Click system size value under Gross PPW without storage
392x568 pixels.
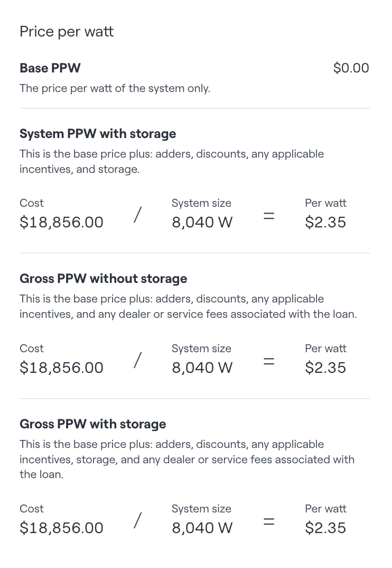tap(202, 368)
